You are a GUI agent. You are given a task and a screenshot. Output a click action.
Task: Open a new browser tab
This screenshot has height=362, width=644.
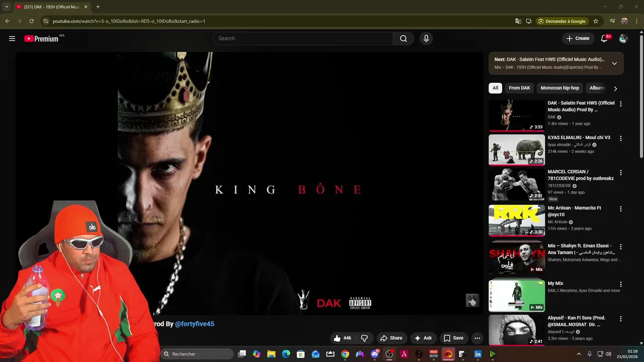coord(98,7)
